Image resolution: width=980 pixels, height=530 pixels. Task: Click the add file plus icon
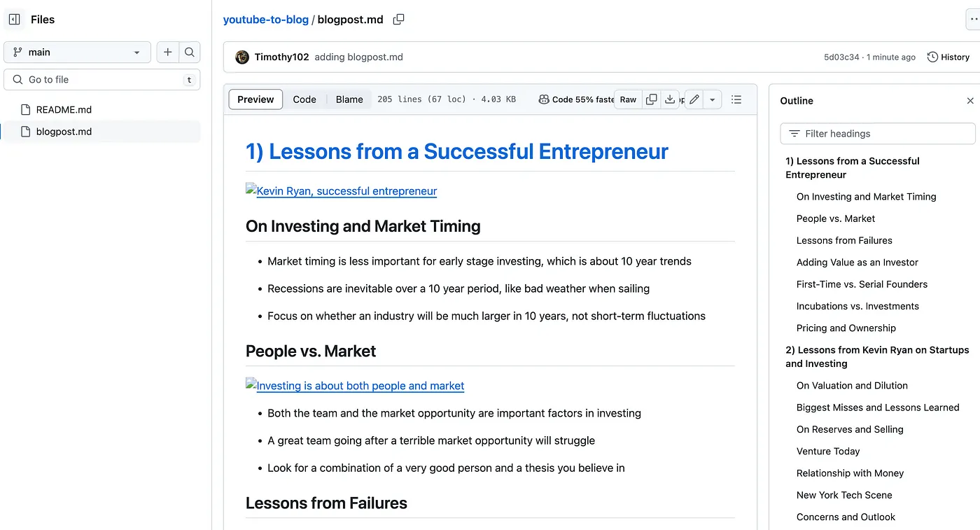pos(167,52)
